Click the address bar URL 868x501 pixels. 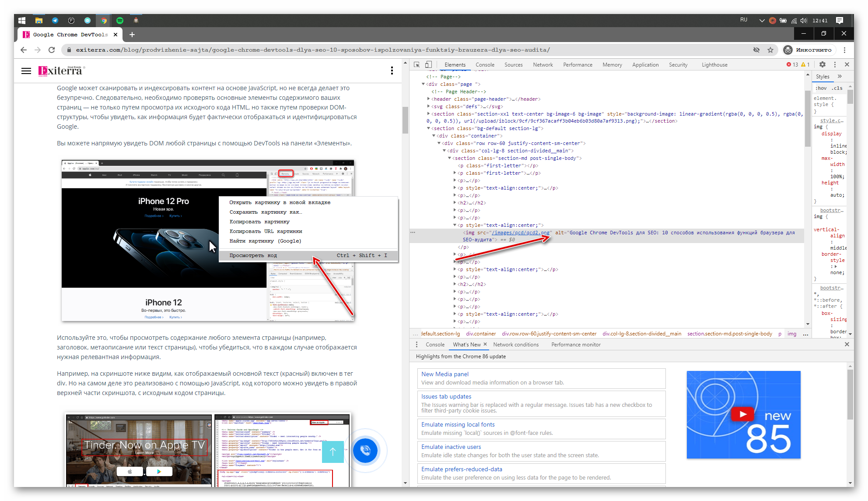pos(313,50)
